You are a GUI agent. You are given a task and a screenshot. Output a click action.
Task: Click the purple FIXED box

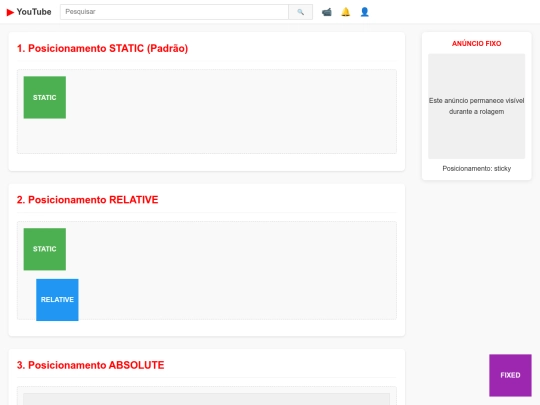510,375
